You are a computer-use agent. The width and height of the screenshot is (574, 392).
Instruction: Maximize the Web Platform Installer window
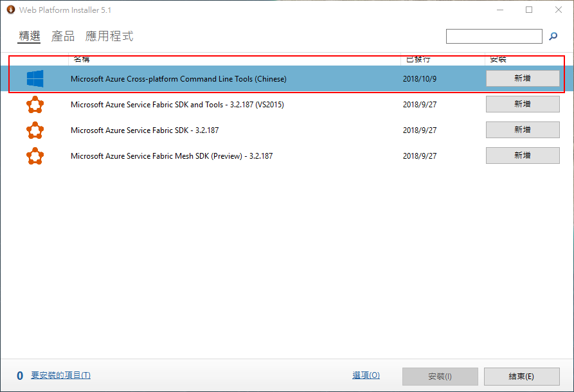(x=529, y=10)
